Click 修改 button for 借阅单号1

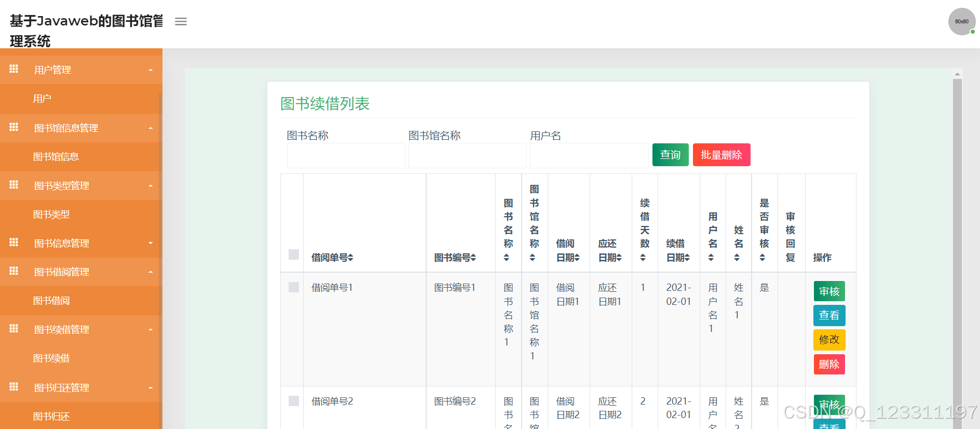coord(829,340)
